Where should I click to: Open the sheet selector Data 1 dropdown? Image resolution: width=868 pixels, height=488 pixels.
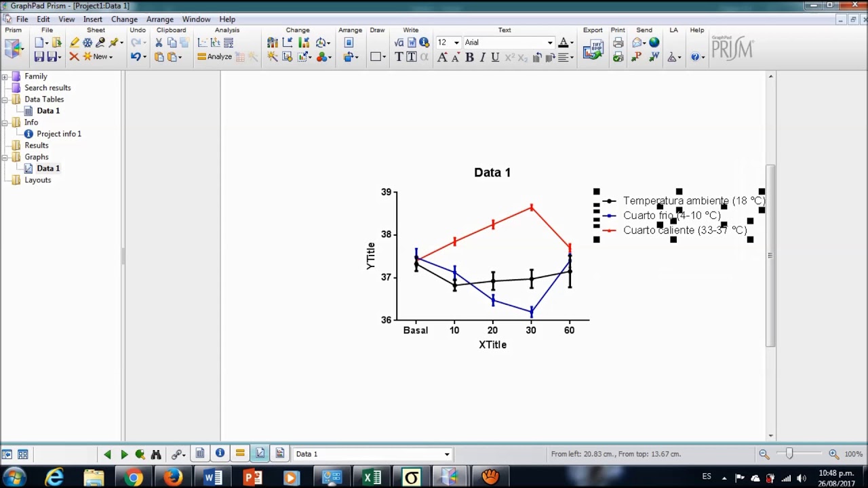pyautogui.click(x=447, y=454)
